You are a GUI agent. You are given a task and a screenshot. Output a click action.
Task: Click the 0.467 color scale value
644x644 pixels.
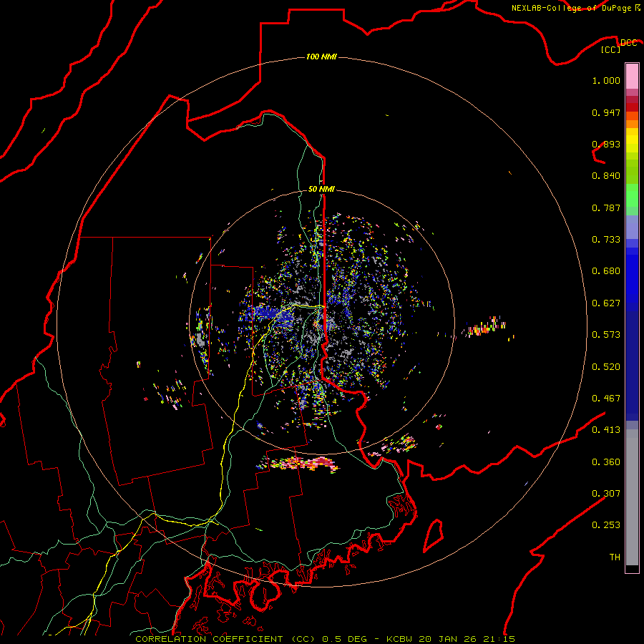(x=606, y=399)
